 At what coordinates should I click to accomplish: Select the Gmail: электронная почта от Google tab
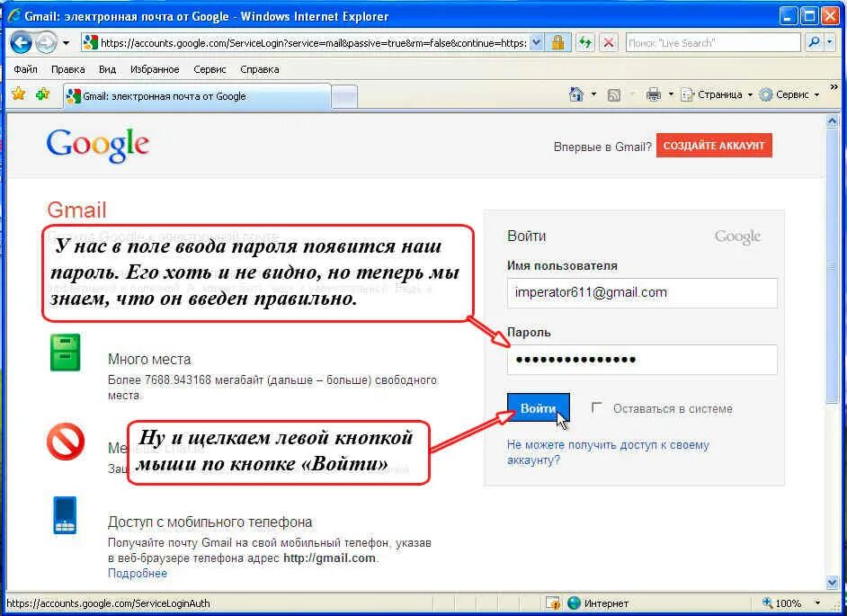point(197,96)
